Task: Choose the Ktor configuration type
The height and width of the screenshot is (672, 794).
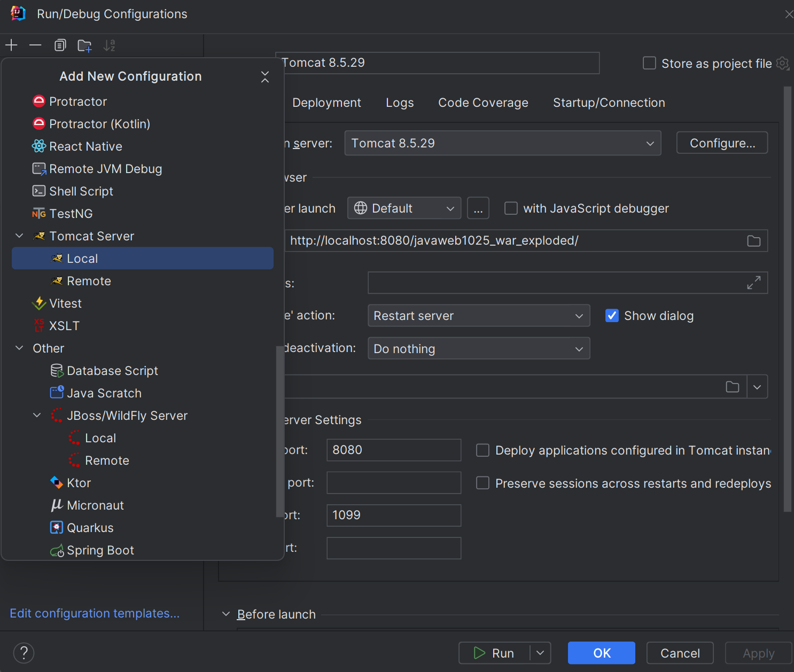Action: [143, 483]
